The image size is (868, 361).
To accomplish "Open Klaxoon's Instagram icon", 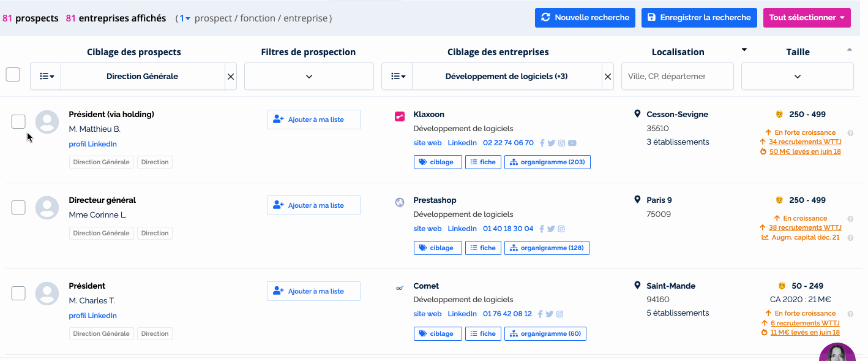I will [561, 143].
